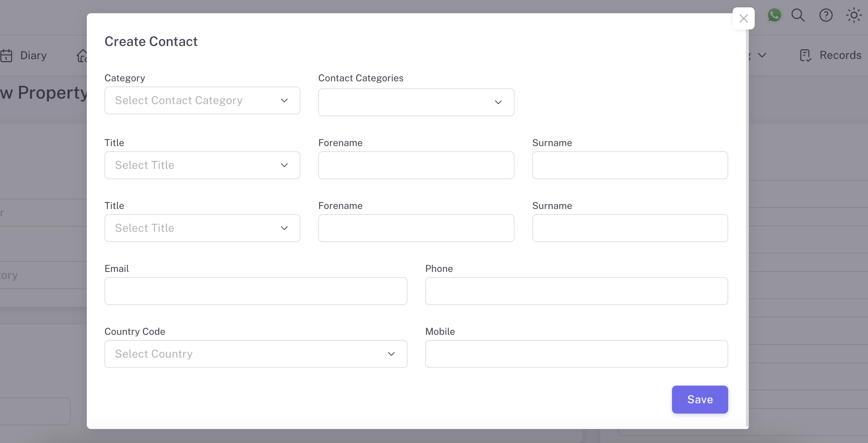Click the WhatsApp icon in top bar
868x443 pixels.
pos(774,15)
